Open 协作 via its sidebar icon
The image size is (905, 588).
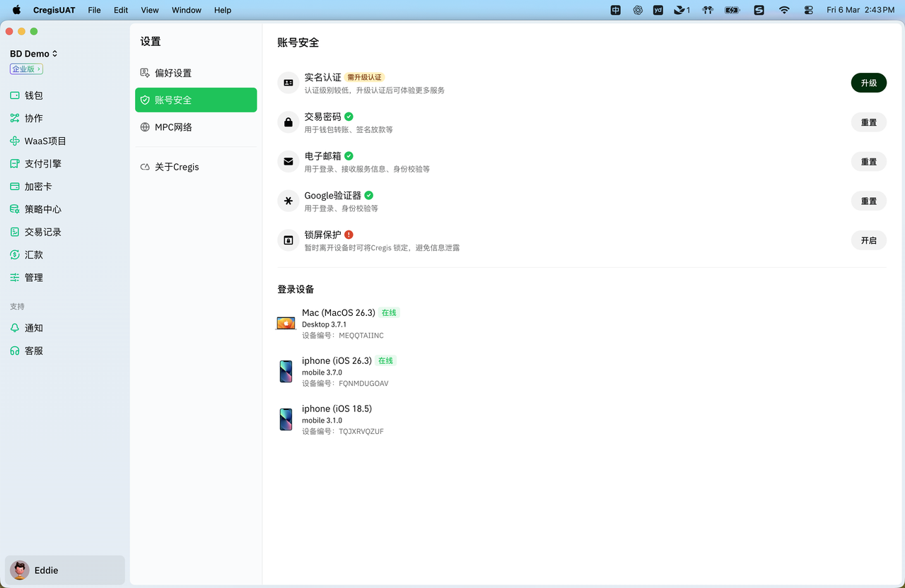(x=15, y=118)
